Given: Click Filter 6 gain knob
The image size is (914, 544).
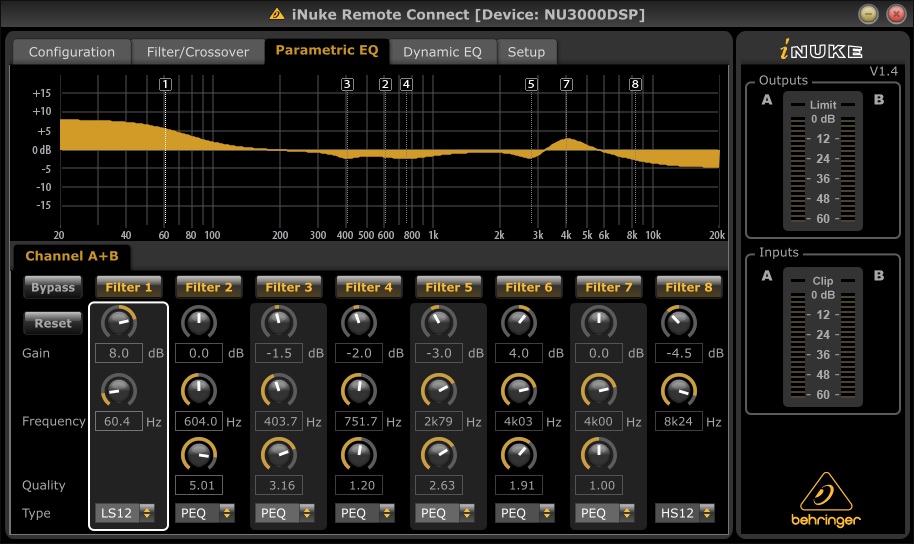Looking at the screenshot, I should coord(519,322).
